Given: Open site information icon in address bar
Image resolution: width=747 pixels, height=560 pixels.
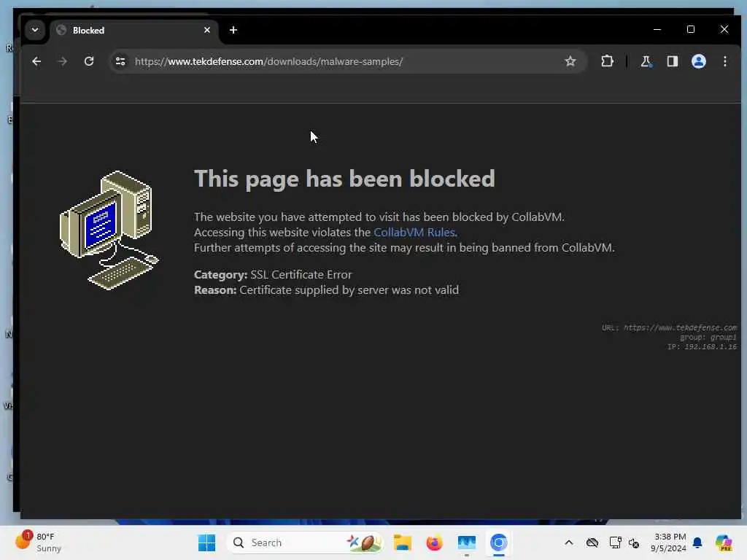Looking at the screenshot, I should (120, 61).
